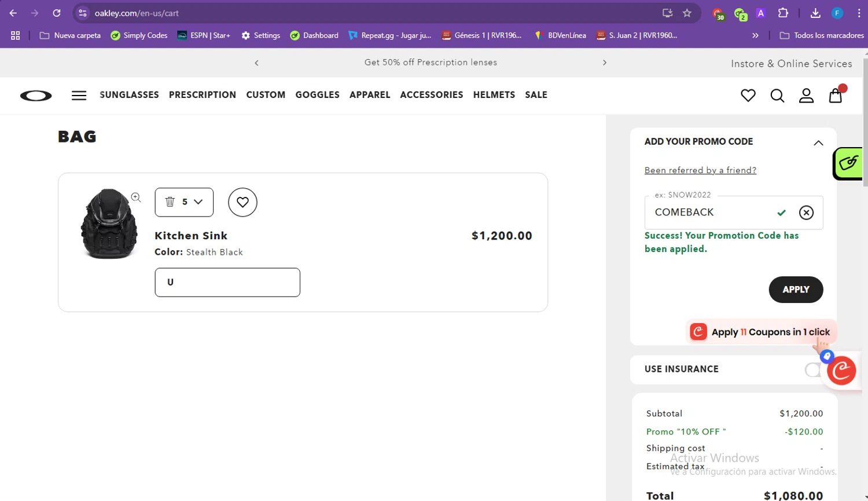Screen dimensions: 868x501
Task: Open the shopping bag icon
Action: (836, 96)
